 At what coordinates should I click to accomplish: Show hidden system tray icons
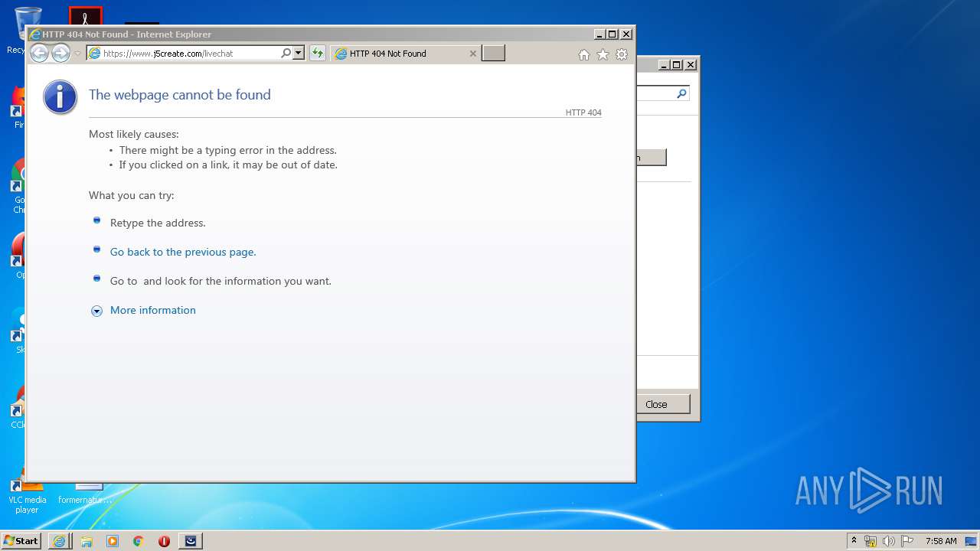[854, 541]
